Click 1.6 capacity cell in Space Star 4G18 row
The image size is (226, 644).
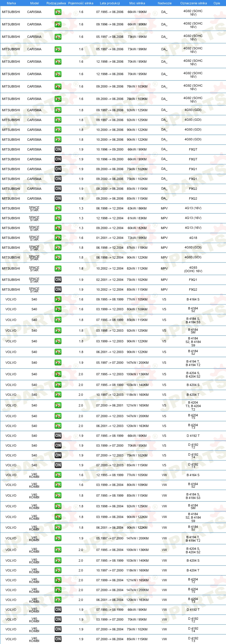(x=81, y=238)
